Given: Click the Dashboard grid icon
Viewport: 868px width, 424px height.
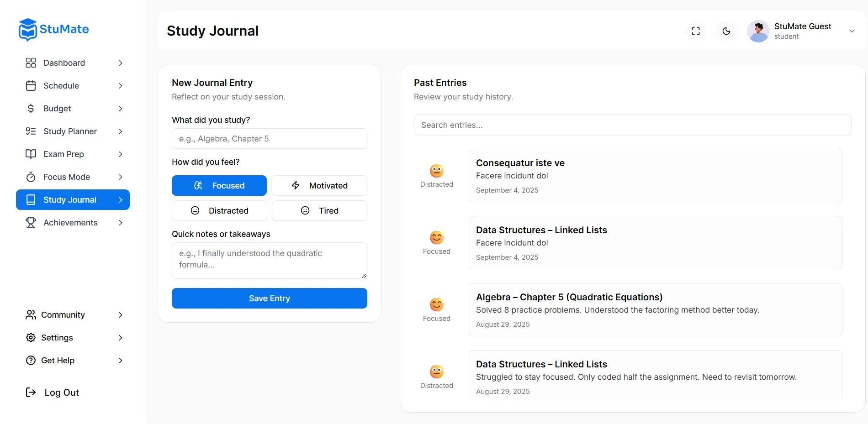Looking at the screenshot, I should (31, 63).
